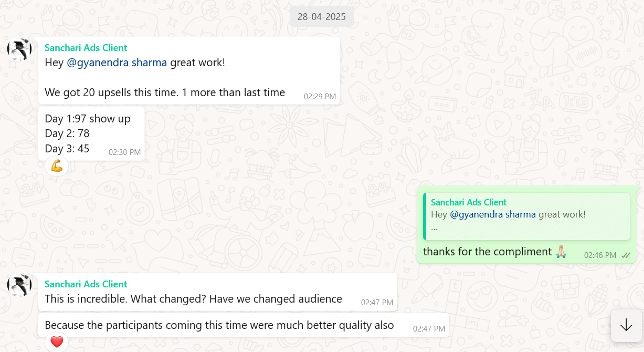The width and height of the screenshot is (644, 352).
Task: Select the 'This is incredible. What changed?' message
Action: tap(193, 299)
